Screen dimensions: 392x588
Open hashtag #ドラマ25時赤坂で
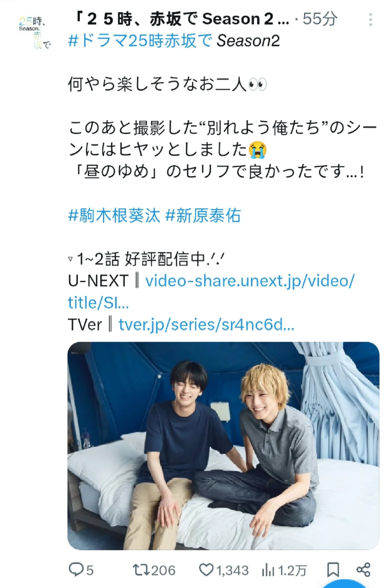(140, 41)
